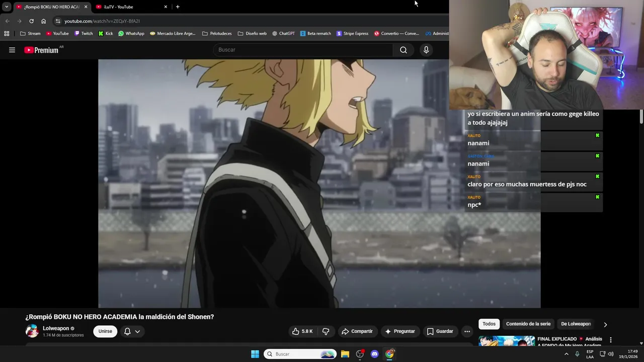Reload the page in browser toolbar
The image size is (644, 362).
31,21
